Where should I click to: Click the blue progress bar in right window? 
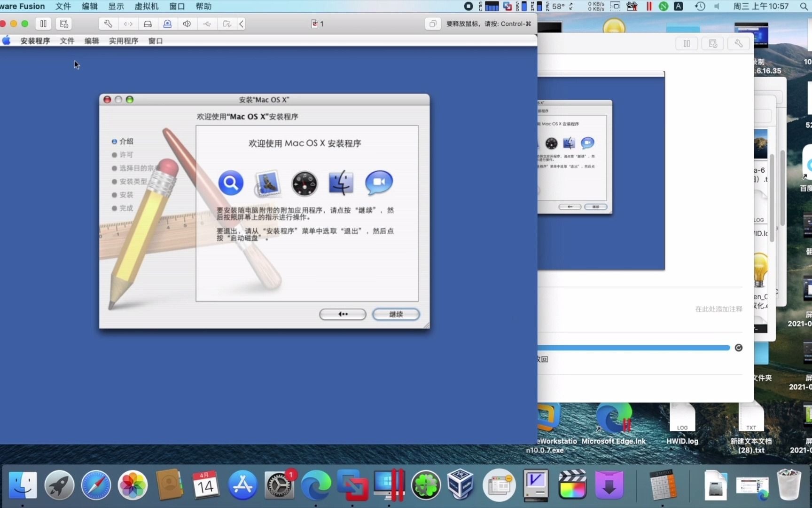[634, 348]
